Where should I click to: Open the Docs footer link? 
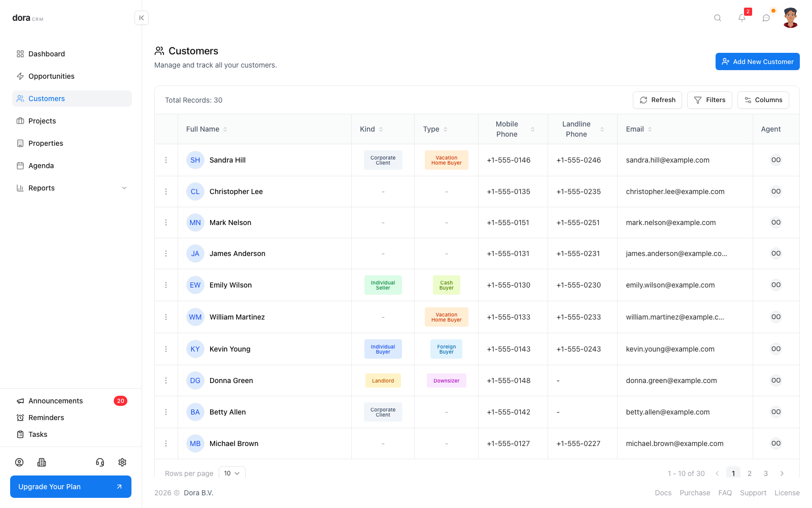(x=663, y=493)
